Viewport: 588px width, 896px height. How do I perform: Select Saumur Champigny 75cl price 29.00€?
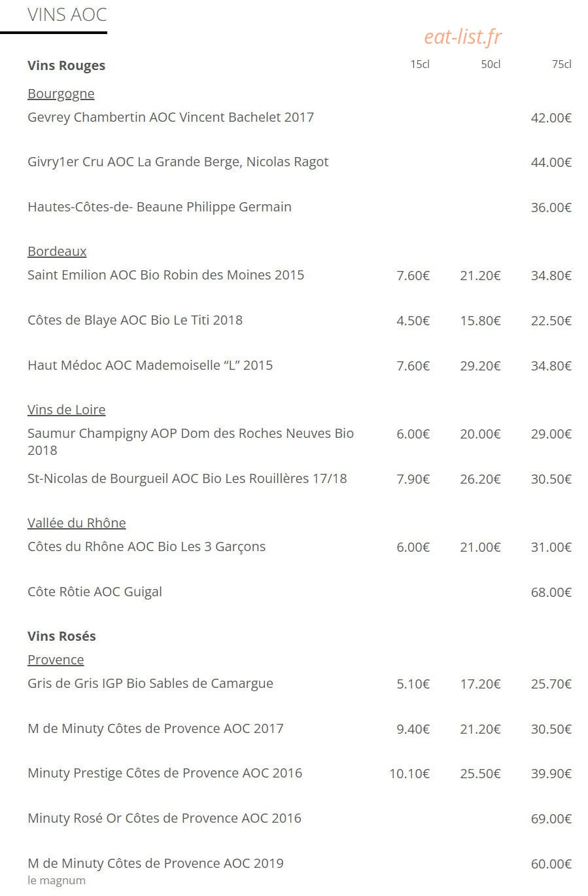tap(551, 434)
